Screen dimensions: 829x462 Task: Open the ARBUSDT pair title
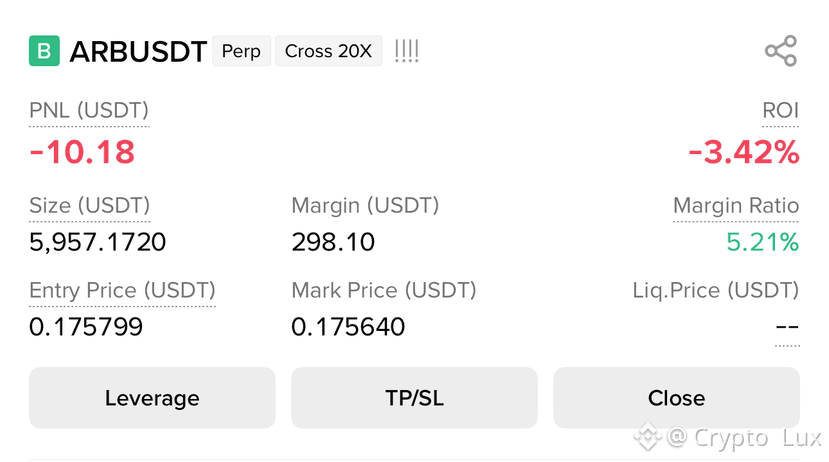point(138,51)
